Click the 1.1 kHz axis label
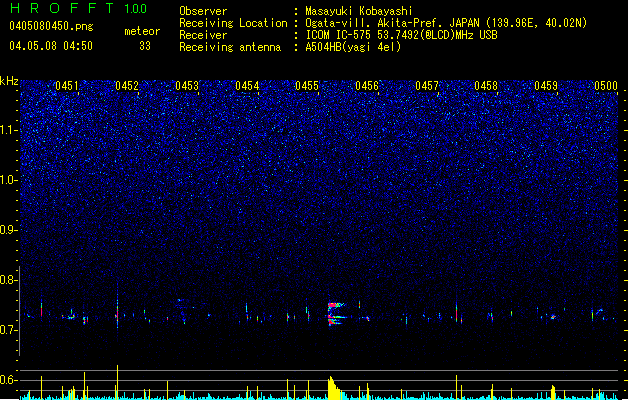The width and height of the screenshot is (629, 400). (9, 130)
